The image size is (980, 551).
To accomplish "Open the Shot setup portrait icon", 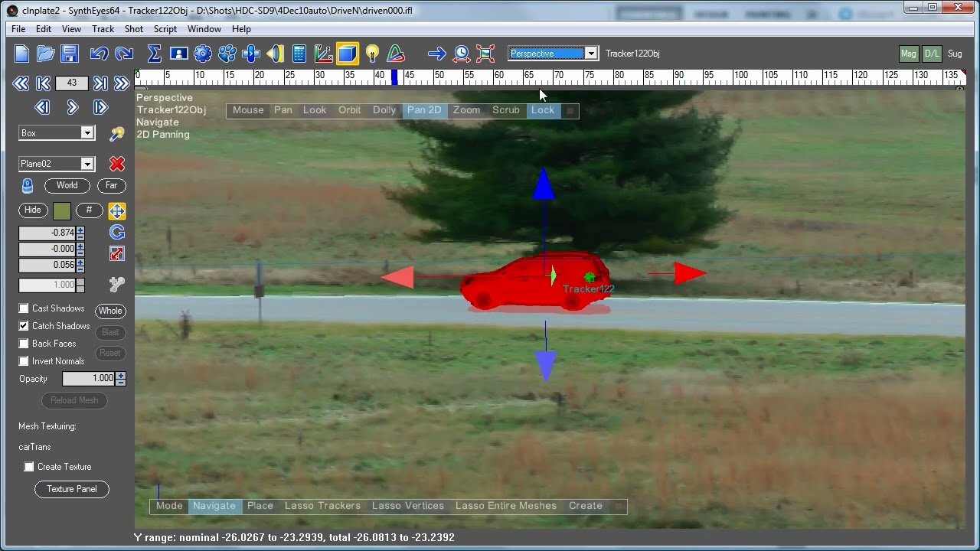I will tap(179, 54).
